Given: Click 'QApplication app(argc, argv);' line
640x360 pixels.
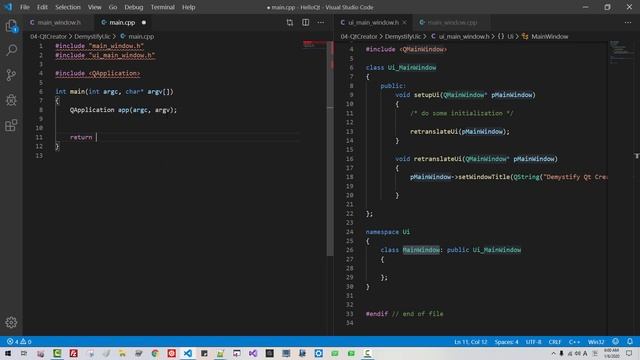Looking at the screenshot, I should [123, 110].
